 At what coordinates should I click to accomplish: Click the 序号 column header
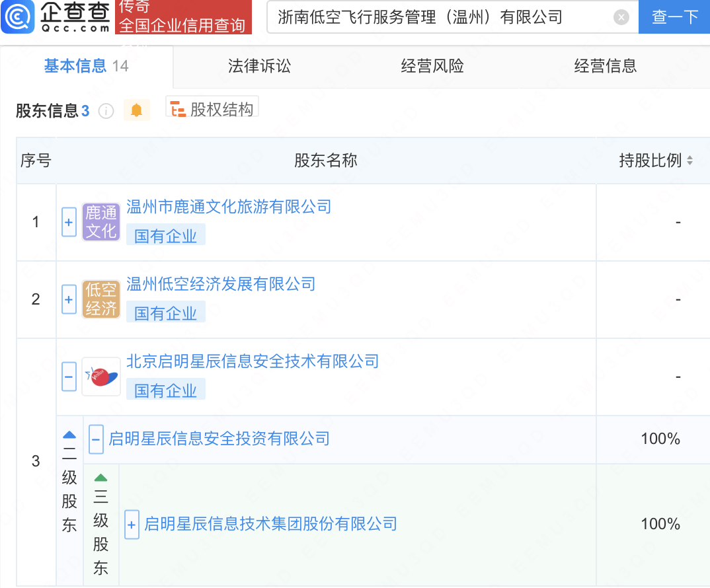coord(36,161)
